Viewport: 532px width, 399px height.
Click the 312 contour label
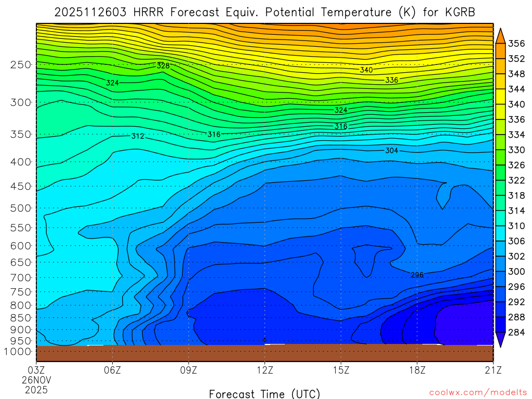138,136
